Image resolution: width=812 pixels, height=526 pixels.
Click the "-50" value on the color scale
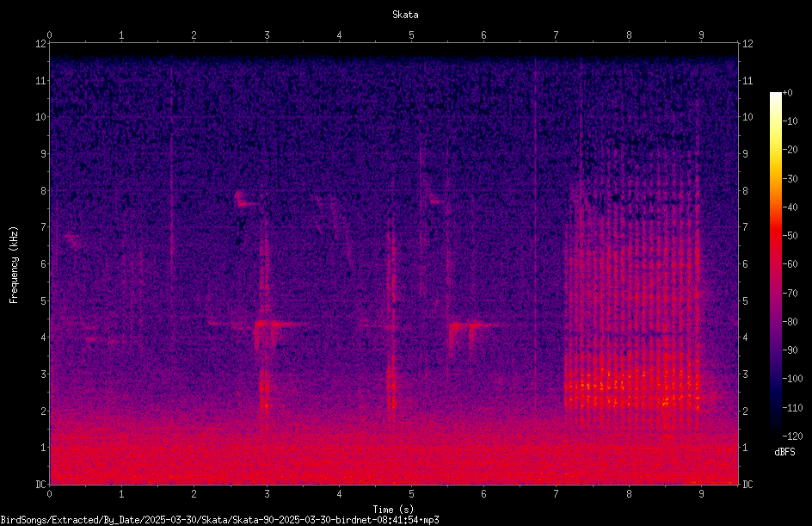click(x=790, y=236)
